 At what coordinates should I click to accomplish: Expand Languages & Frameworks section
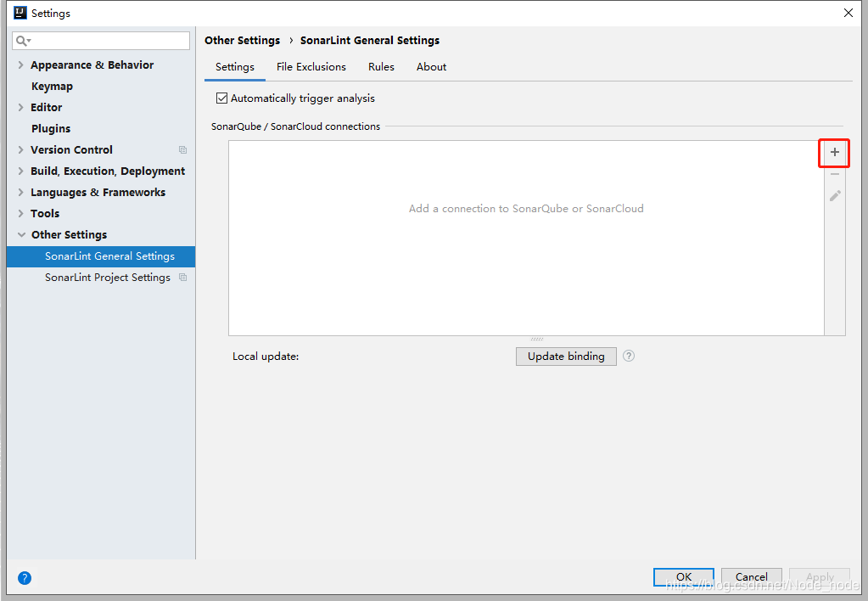[x=20, y=192]
